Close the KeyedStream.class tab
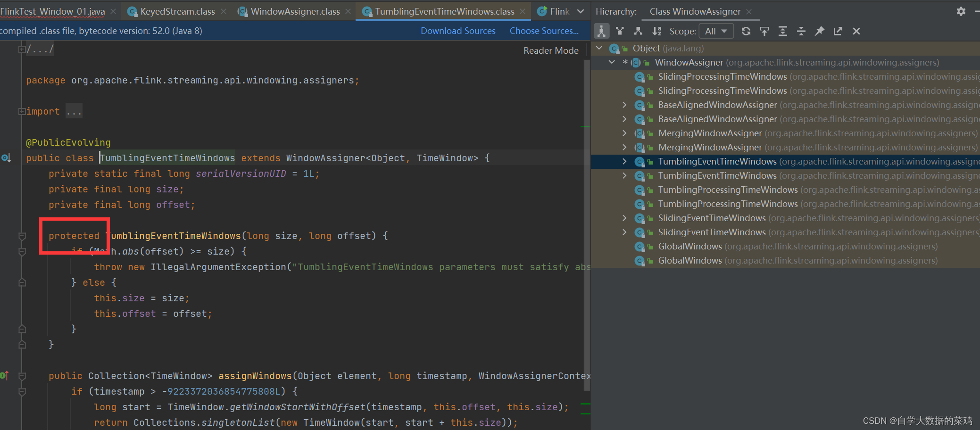 tap(224, 11)
